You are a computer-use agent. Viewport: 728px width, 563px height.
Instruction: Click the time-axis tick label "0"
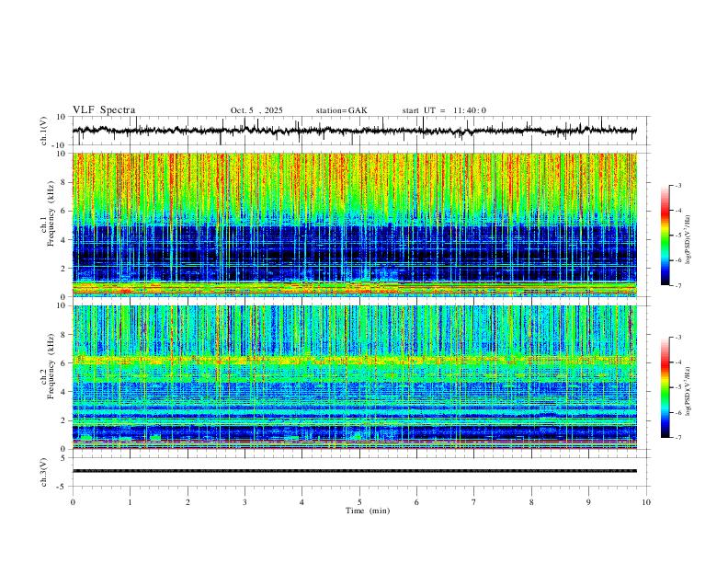pyautogui.click(x=73, y=502)
